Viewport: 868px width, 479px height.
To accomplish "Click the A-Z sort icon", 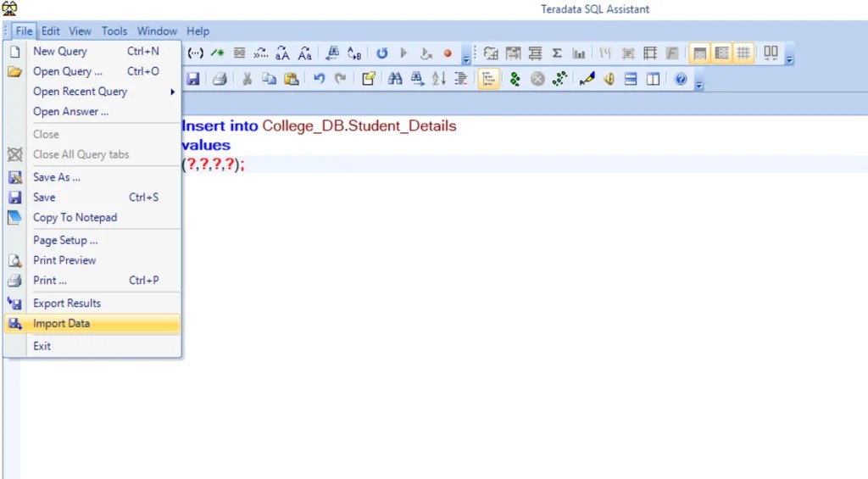I will tap(438, 79).
